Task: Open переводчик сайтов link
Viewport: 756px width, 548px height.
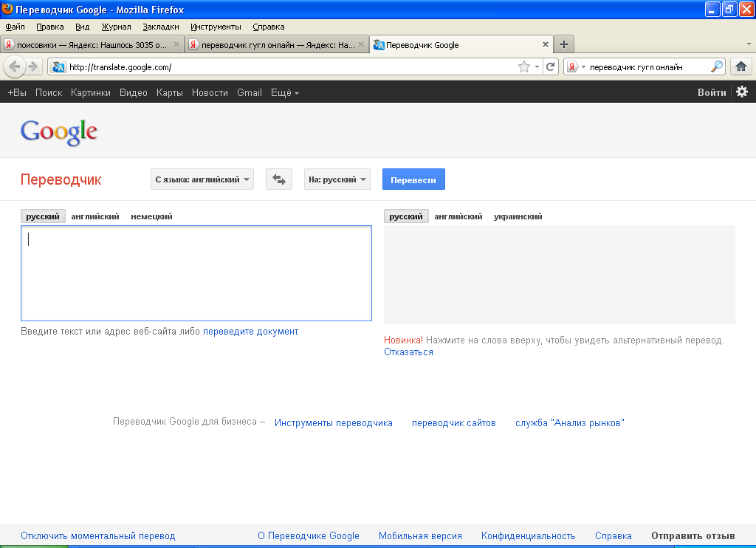Action: pyautogui.click(x=454, y=423)
